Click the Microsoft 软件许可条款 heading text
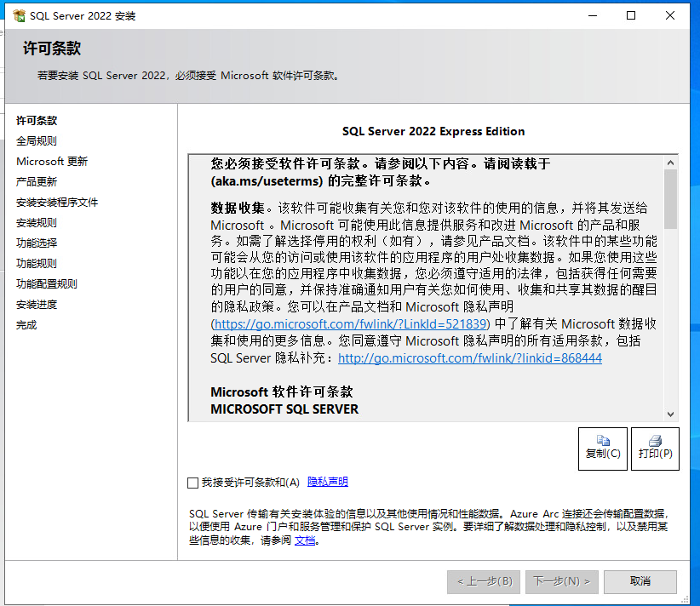Image resolution: width=700 pixels, height=606 pixels. coord(282,392)
